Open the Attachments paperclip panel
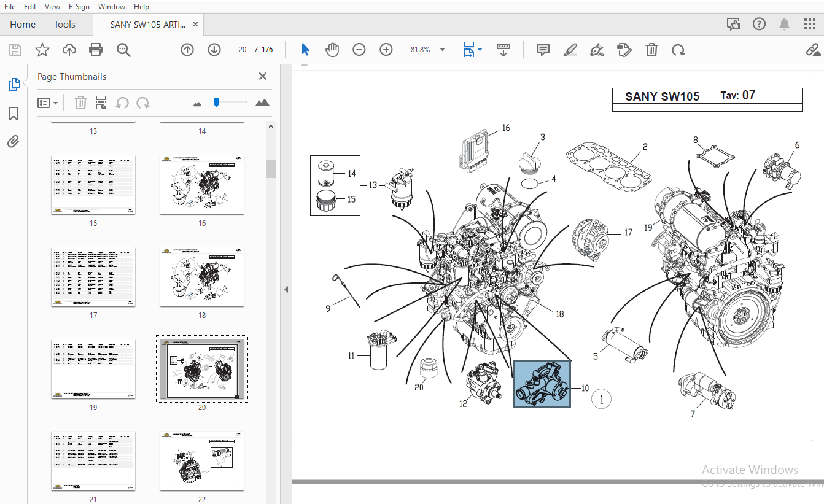The height and width of the screenshot is (504, 824). 14,142
